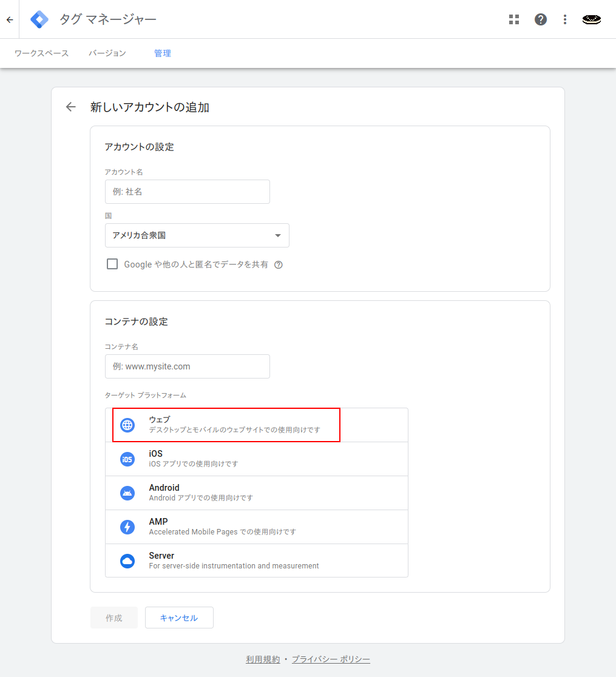Image resolution: width=616 pixels, height=677 pixels.
Task: Switch to the バージョン tab
Action: 107,53
